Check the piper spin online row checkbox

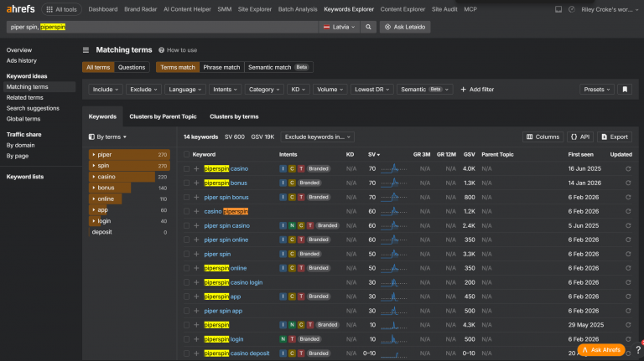[186, 240]
